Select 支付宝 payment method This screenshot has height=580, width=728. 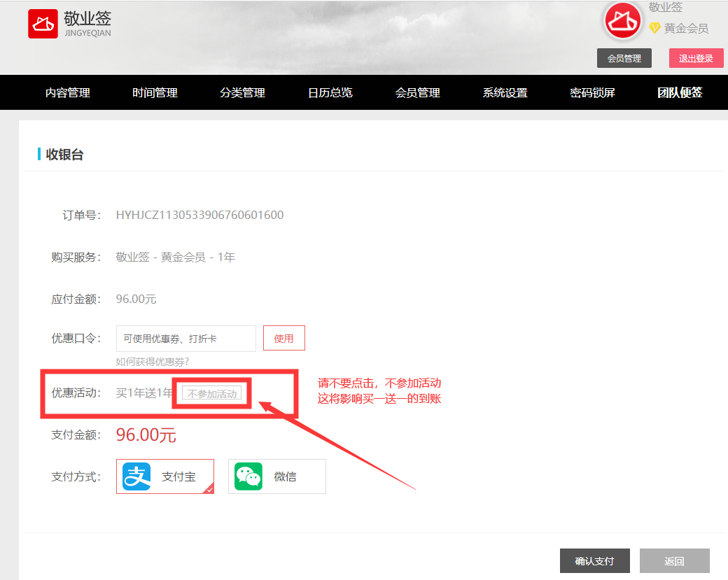(x=164, y=476)
